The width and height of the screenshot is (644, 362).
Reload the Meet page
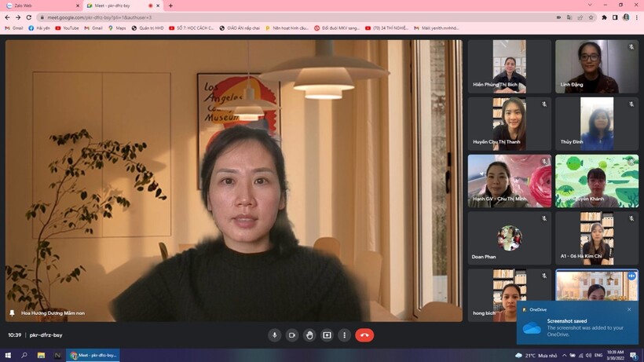[x=29, y=17]
